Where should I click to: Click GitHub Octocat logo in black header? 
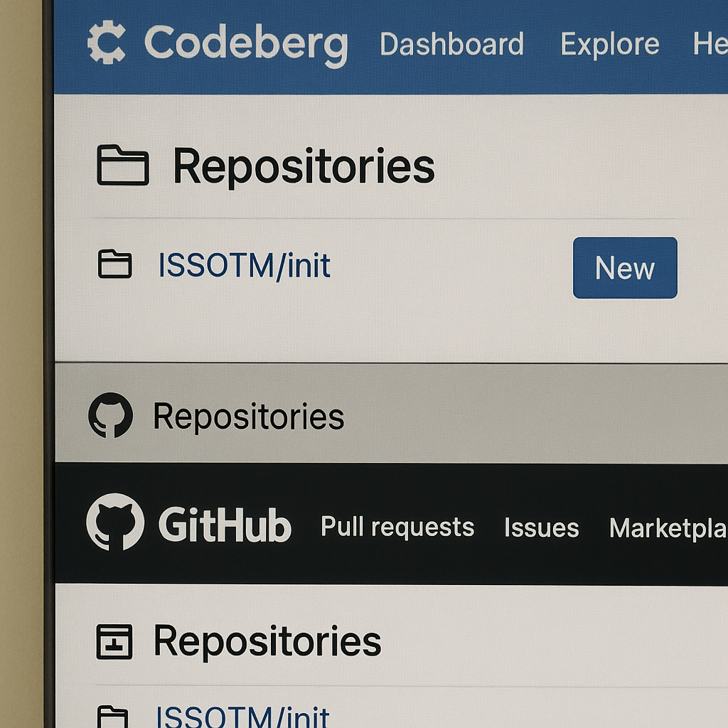(114, 523)
